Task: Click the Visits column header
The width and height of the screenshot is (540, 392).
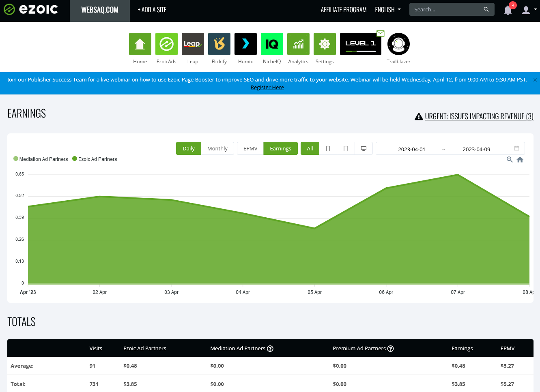Action: 96,349
